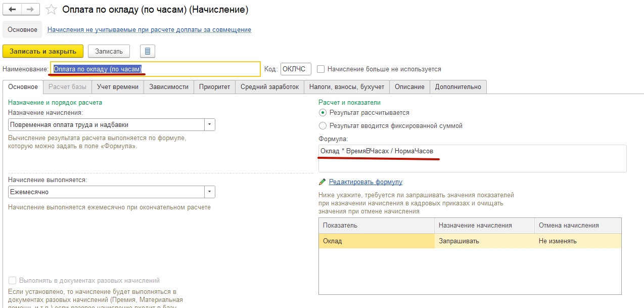This screenshot has width=644, height=308.
Task: Add form to favorites with star icon
Action: coord(51,10)
